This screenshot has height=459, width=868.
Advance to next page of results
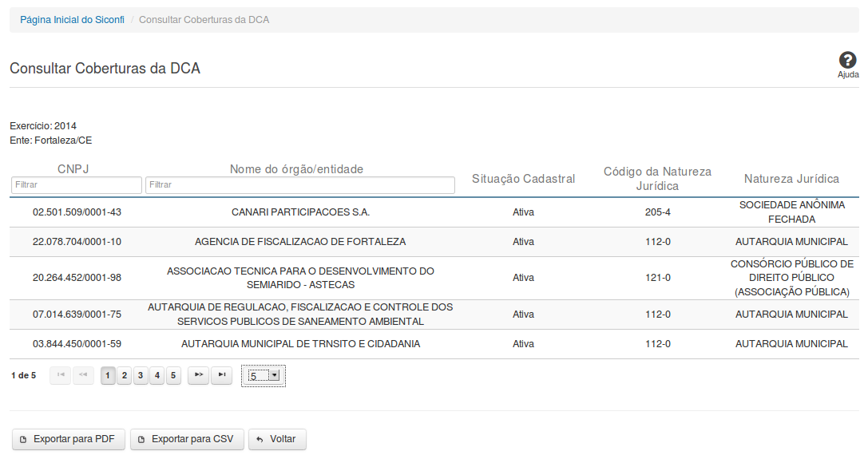tap(198, 375)
